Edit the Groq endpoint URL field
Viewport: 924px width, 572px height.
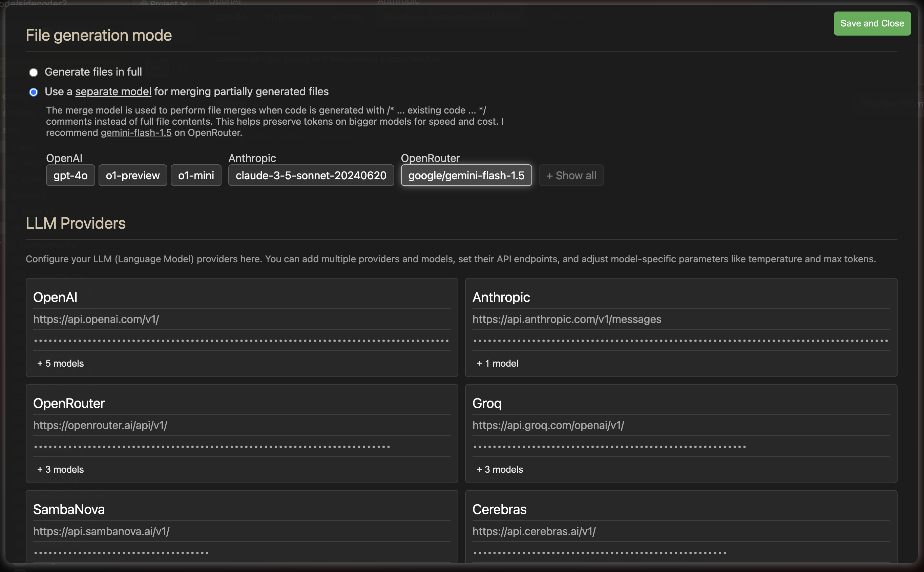point(680,425)
